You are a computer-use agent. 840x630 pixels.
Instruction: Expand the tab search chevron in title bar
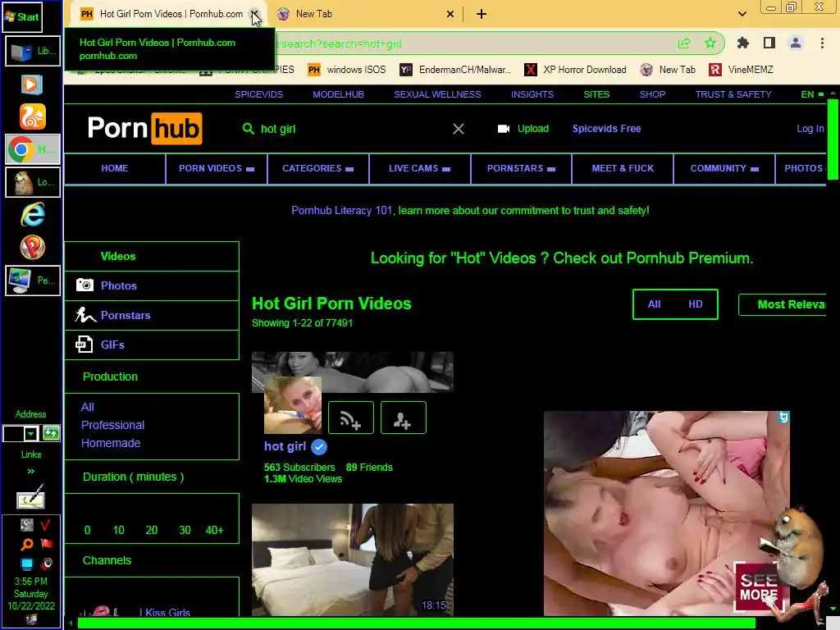742,14
